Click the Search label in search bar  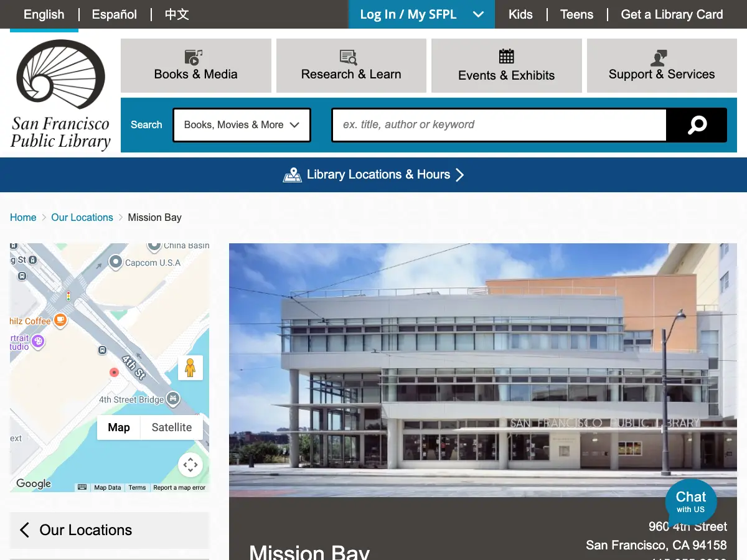pyautogui.click(x=146, y=125)
